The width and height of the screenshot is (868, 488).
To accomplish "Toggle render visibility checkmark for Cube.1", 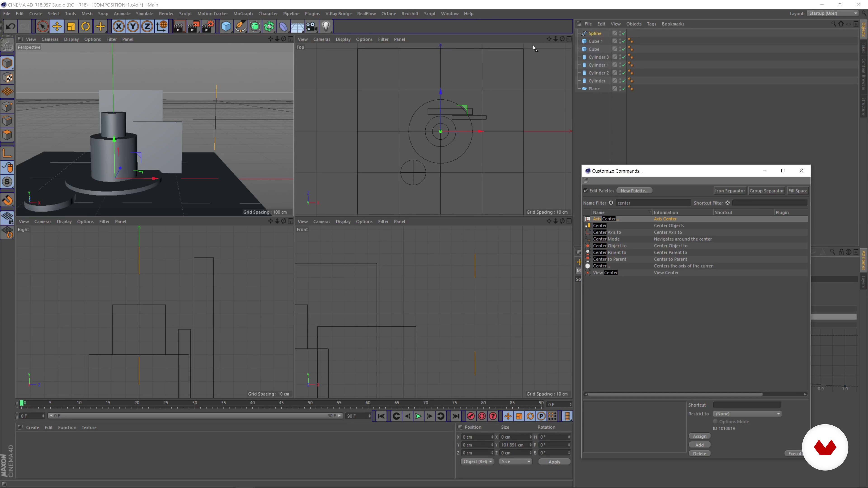I will point(624,41).
